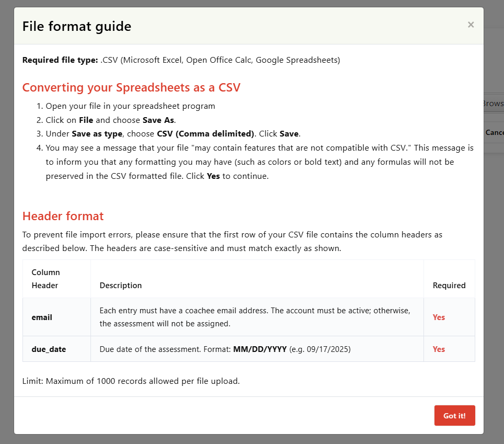Click the Column Header table heading
504x444 pixels.
coord(45,279)
